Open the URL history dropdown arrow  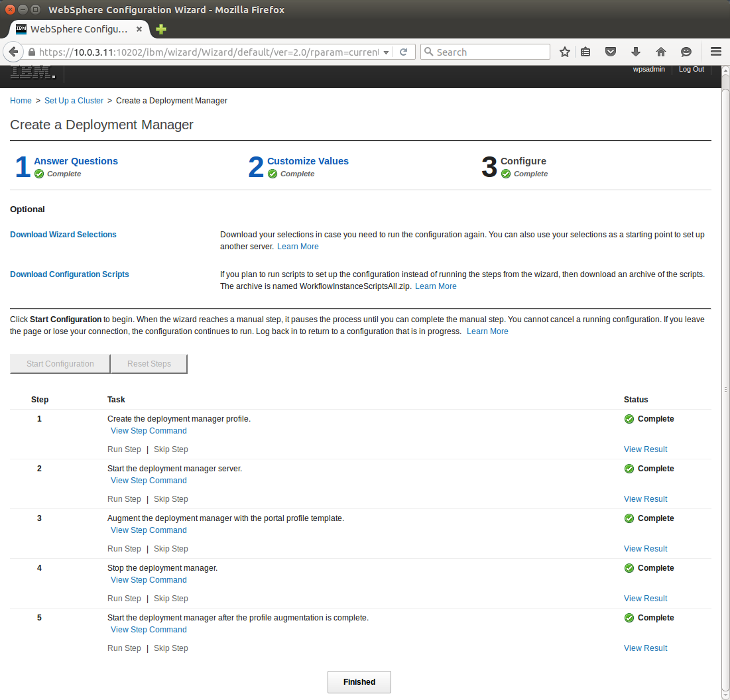pyautogui.click(x=386, y=52)
